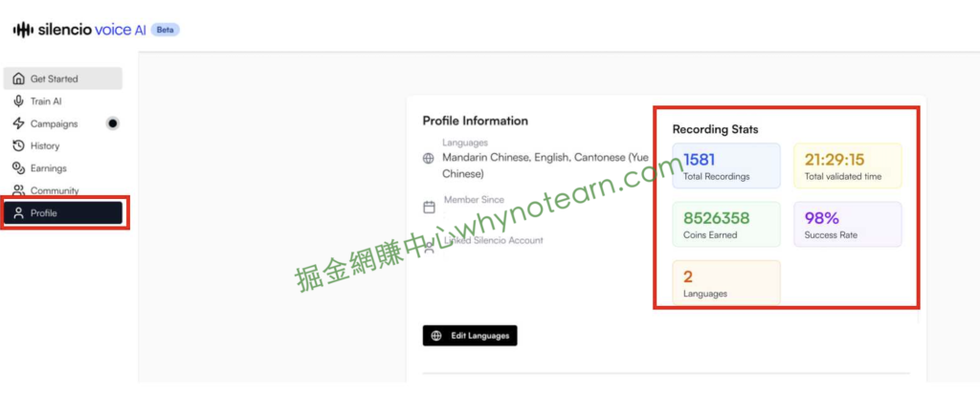Click the Campaigns lightning bolt icon
Viewport: 980px width, 420px height.
tap(19, 123)
